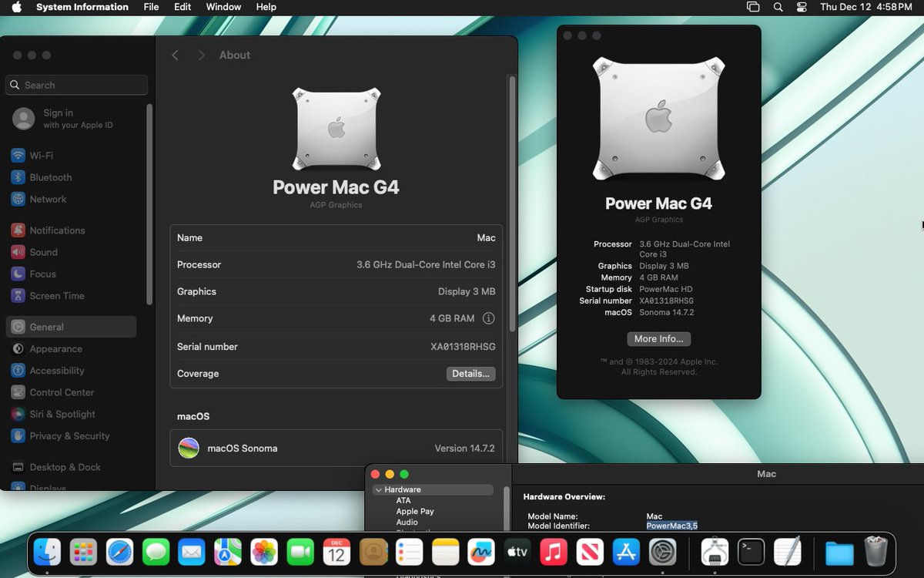Screen dimensions: 924x578
Task: Open the Window menu
Action: pyautogui.click(x=223, y=7)
